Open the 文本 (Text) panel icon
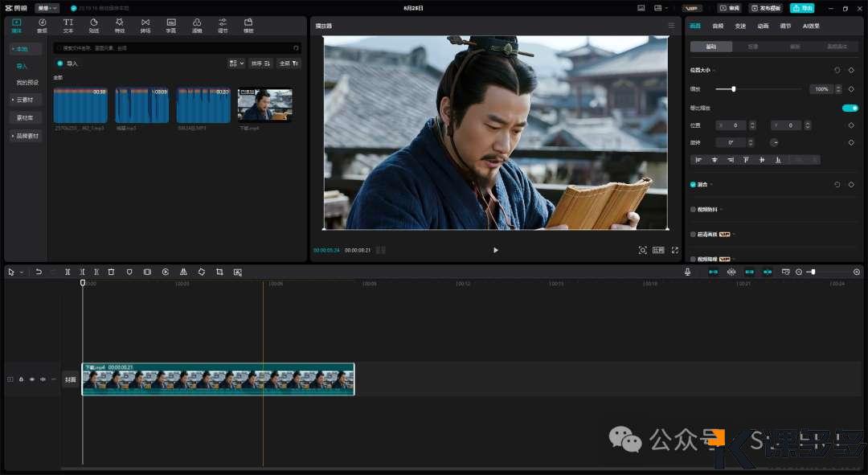 point(68,25)
